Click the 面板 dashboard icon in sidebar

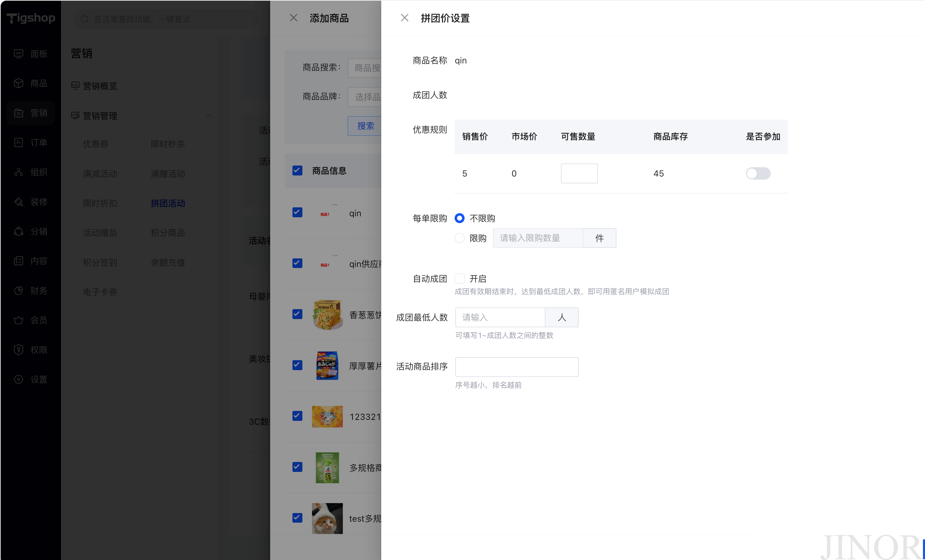point(19,54)
